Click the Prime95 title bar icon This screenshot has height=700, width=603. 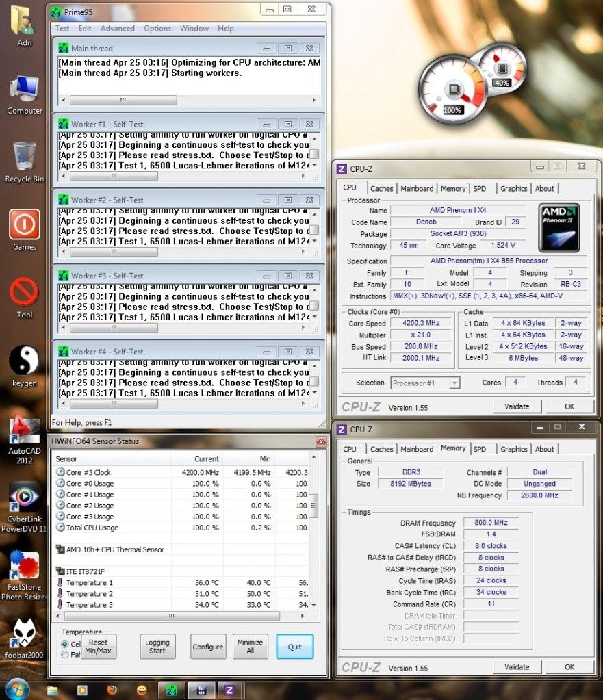coord(56,12)
